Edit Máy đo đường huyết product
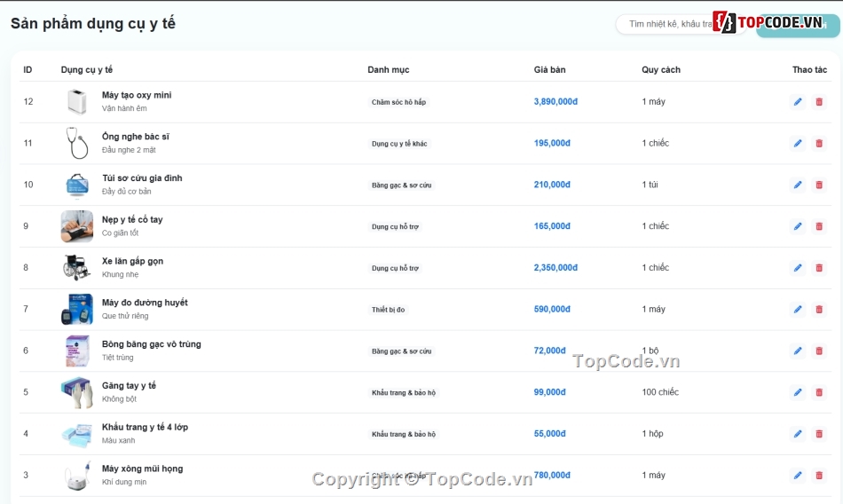The height and width of the screenshot is (504, 843). pos(798,309)
